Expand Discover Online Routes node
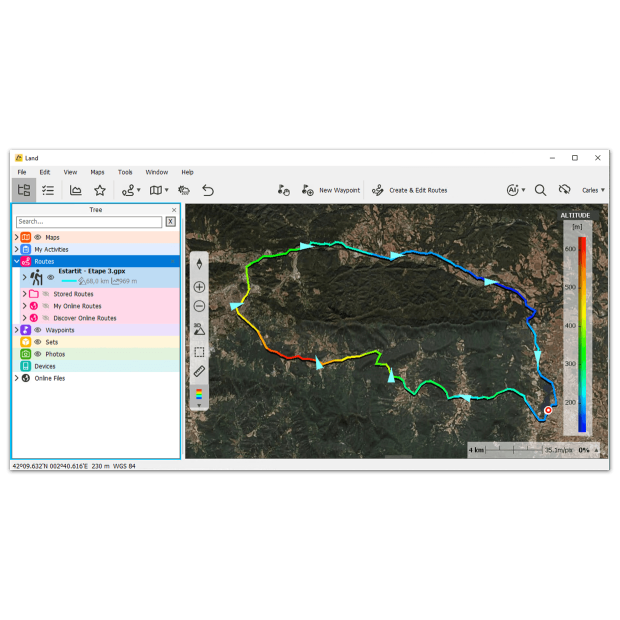Image resolution: width=620 pixels, height=620 pixels. coord(25,318)
